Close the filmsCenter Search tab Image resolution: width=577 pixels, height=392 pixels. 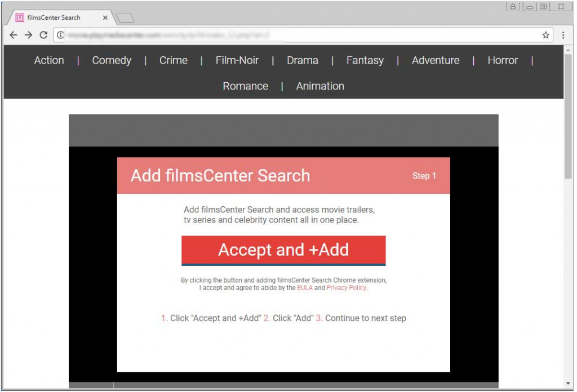tap(105, 17)
